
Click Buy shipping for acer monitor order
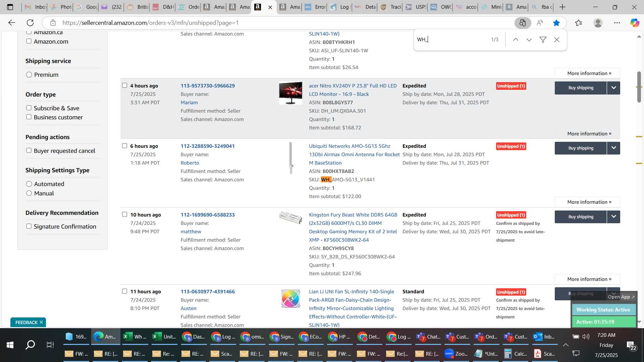click(x=581, y=88)
